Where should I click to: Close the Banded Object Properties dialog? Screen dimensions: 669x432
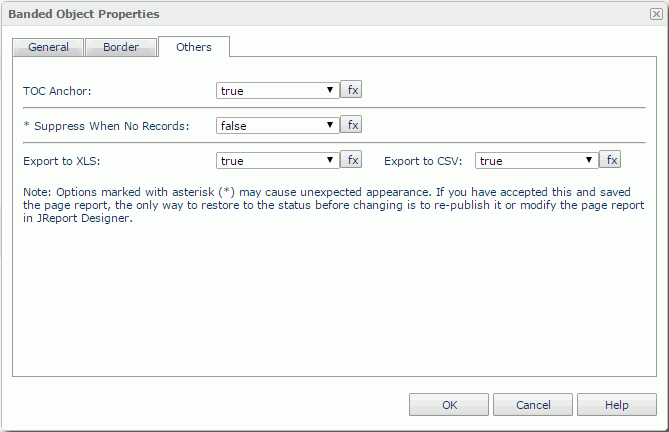coord(656,14)
